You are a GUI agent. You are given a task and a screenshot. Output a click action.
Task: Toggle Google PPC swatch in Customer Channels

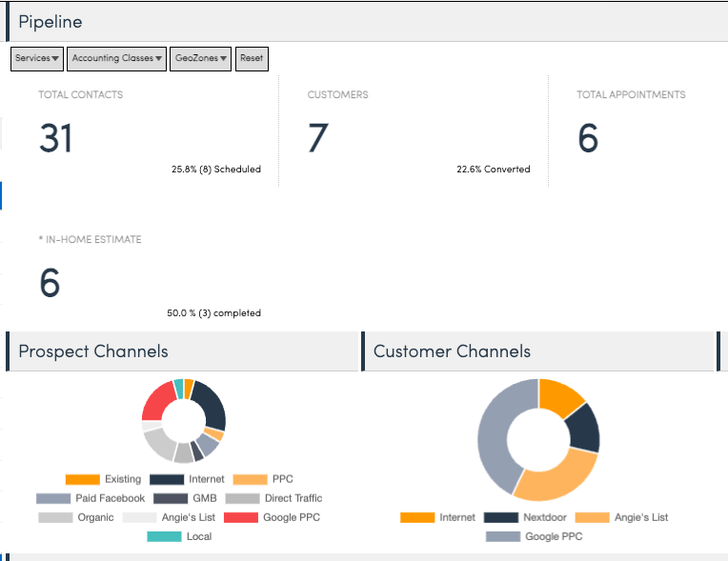point(503,536)
